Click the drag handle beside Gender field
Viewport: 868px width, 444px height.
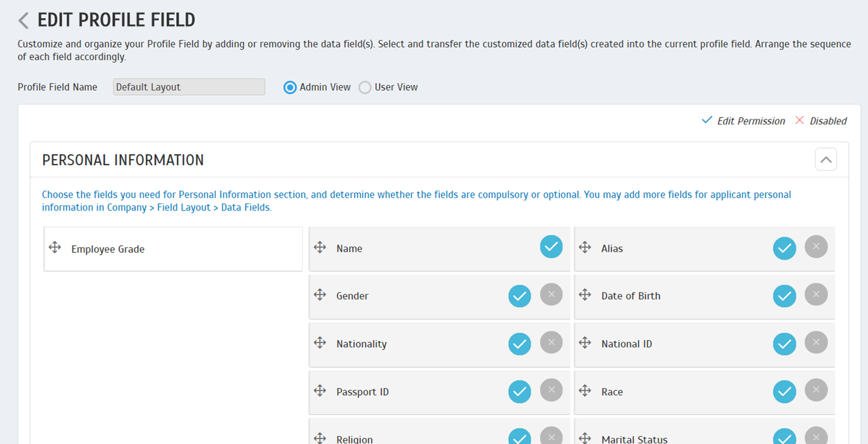(x=320, y=295)
